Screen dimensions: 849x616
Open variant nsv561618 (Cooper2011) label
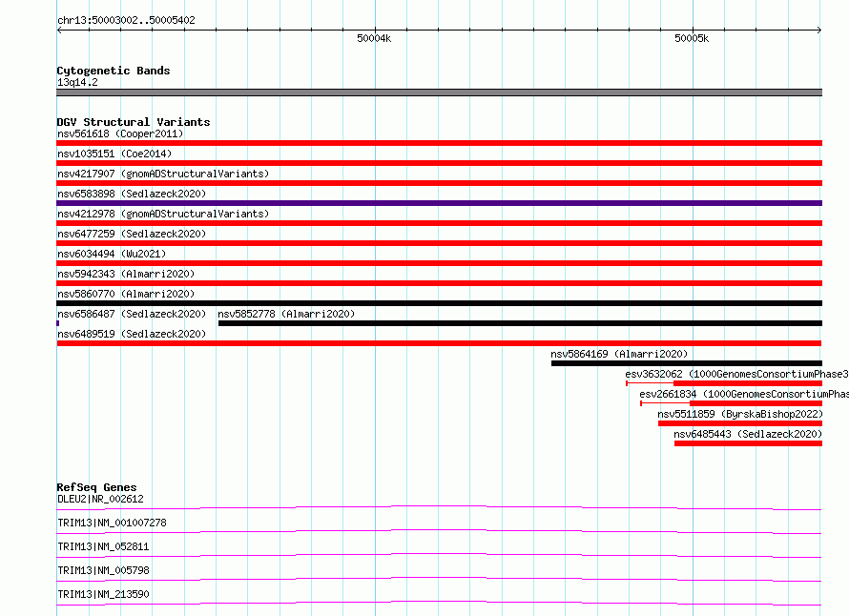point(120,133)
